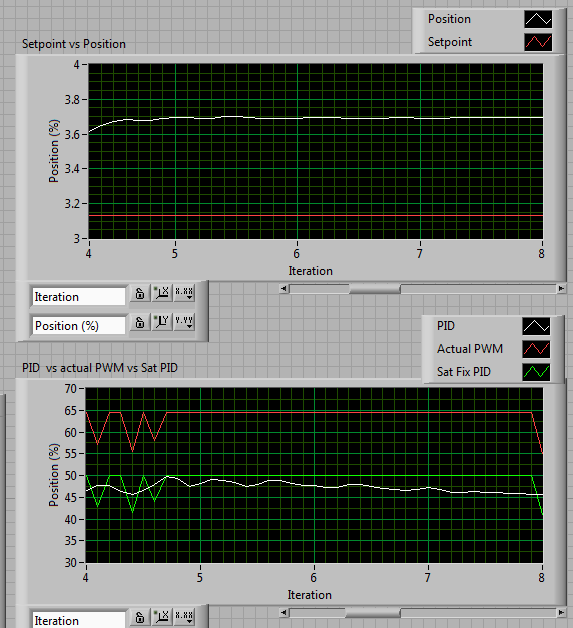Click the 'PID vs actual PWM vs Sat PID' title
573x628 pixels.
(100, 368)
